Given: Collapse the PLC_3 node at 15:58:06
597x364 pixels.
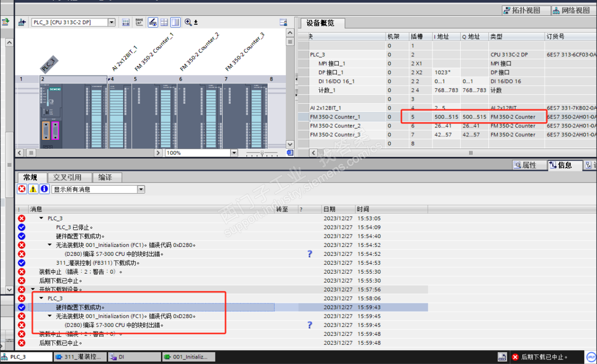Looking at the screenshot, I should 41,298.
